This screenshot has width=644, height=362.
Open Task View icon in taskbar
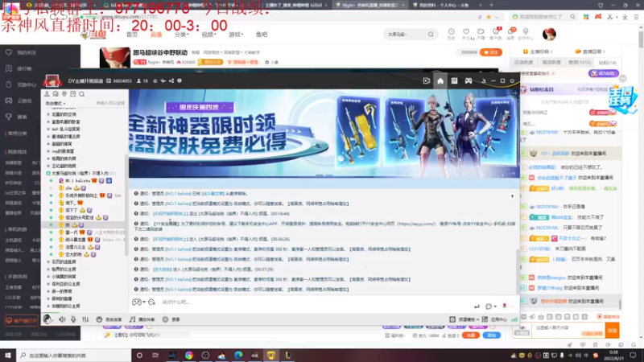click(155, 355)
